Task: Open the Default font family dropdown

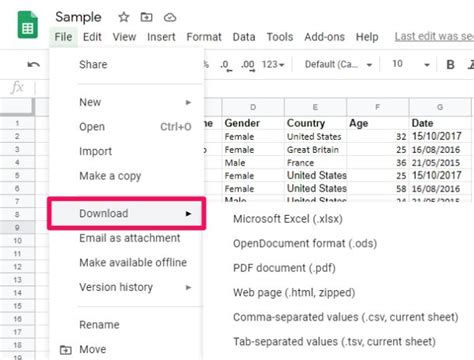Action: click(338, 64)
